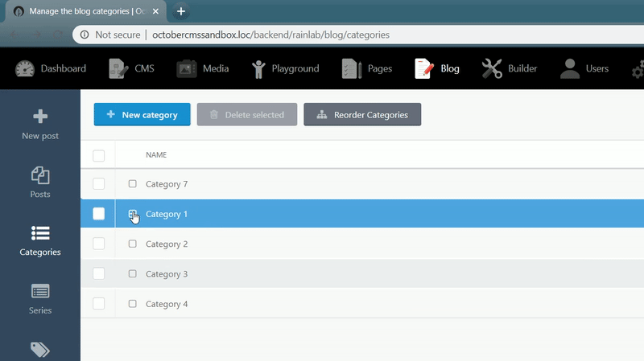Open the Playground figure icon
Screen dimensions: 644x361
pyautogui.click(x=258, y=69)
